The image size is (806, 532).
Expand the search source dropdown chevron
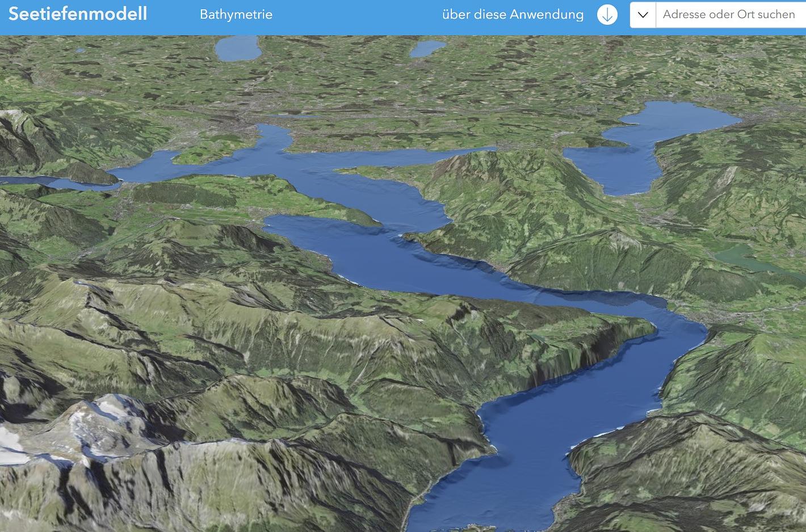[643, 15]
